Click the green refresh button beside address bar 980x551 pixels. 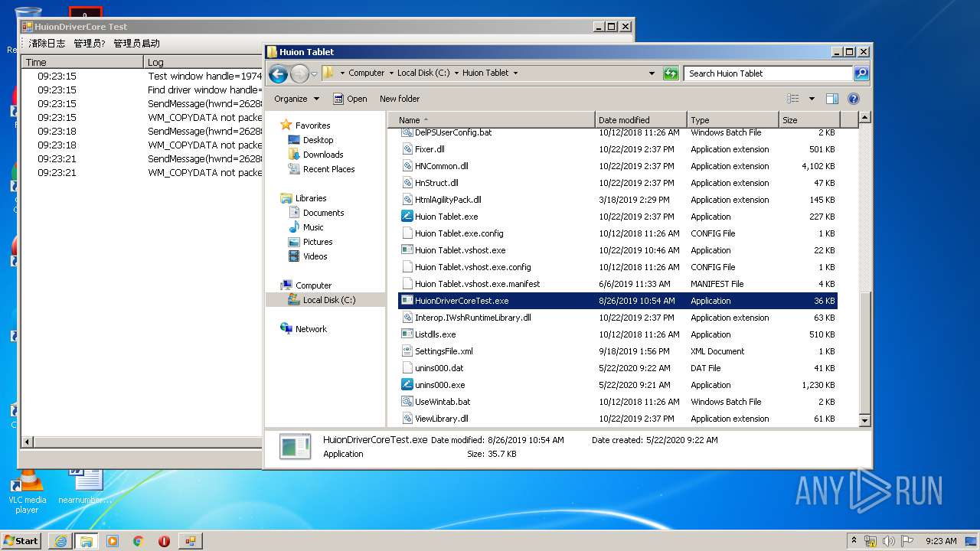coord(671,73)
